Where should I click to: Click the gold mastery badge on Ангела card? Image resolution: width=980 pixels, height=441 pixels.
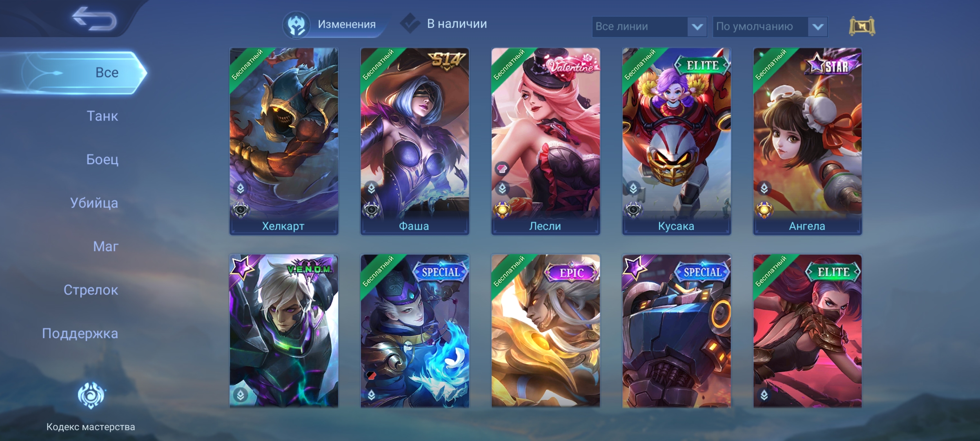764,210
